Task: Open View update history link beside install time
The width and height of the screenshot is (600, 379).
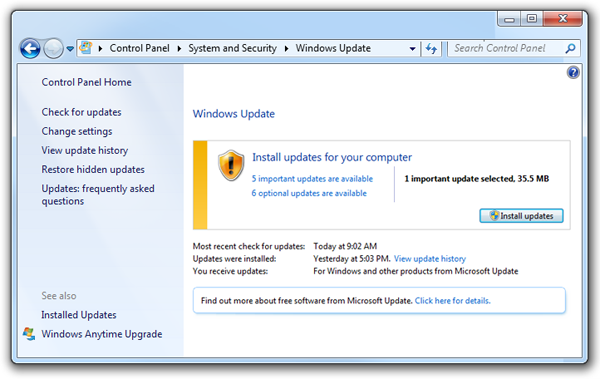Action: pyautogui.click(x=430, y=259)
